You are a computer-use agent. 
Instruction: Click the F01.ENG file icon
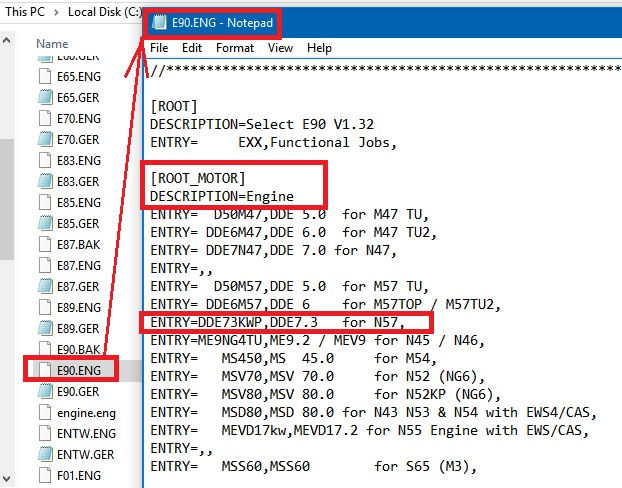(x=44, y=475)
